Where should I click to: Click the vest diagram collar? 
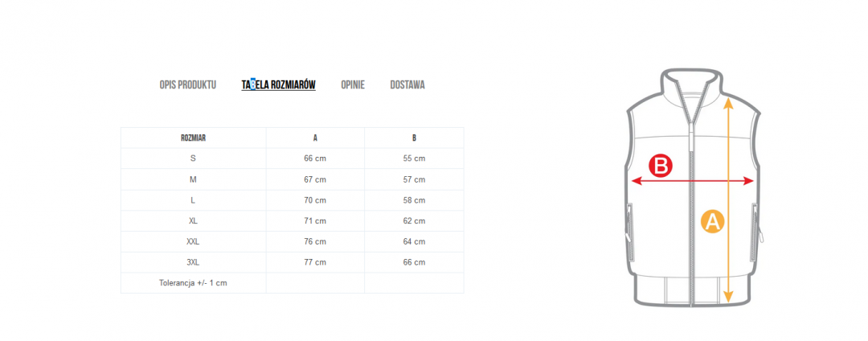click(693, 84)
